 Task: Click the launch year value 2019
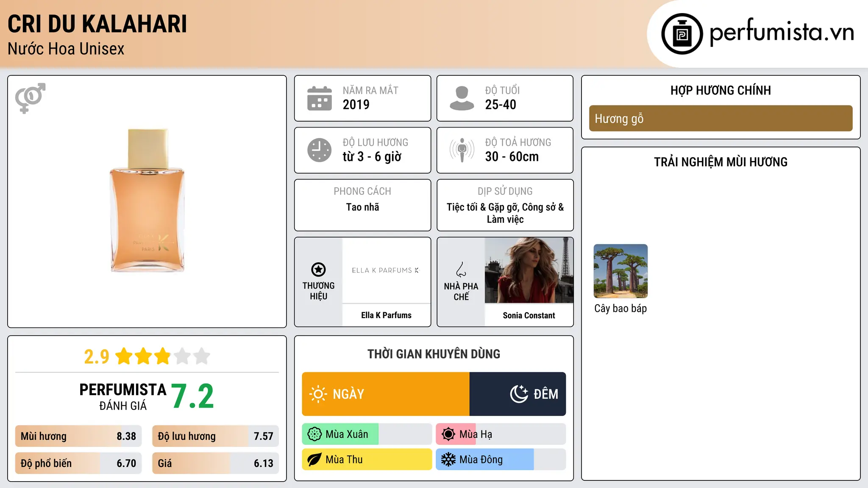[x=356, y=105]
